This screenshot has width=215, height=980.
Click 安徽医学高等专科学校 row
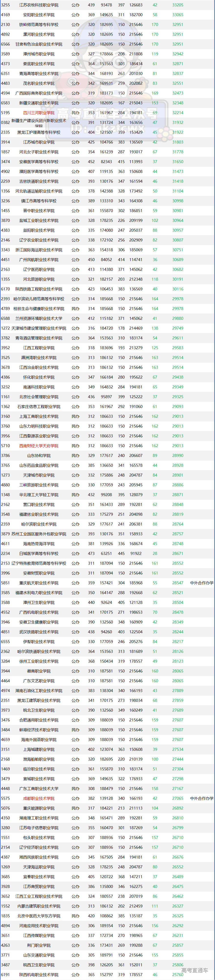39,162
